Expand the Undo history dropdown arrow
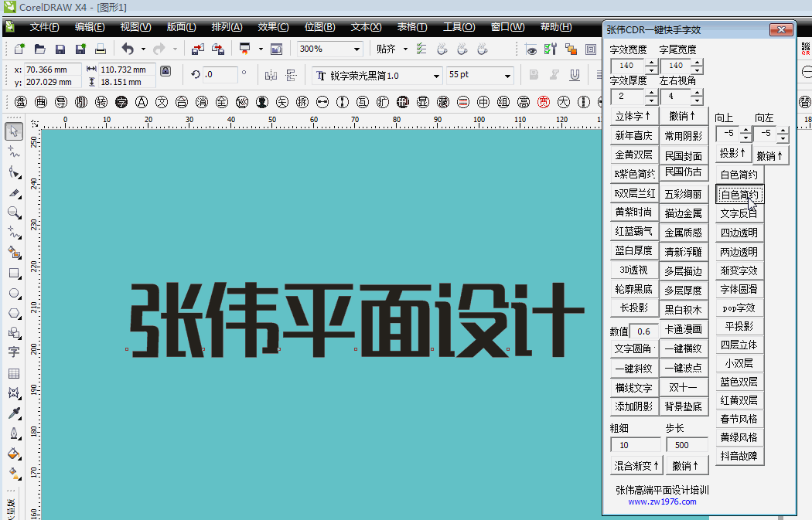Viewport: 812px width, 520px height. pos(143,49)
